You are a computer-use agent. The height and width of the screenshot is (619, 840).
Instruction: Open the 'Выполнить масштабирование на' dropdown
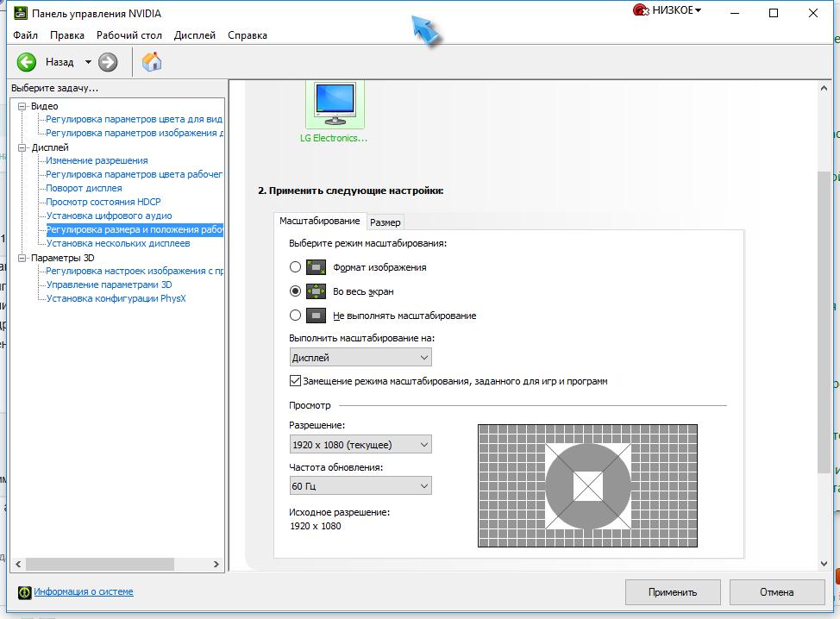coord(360,358)
